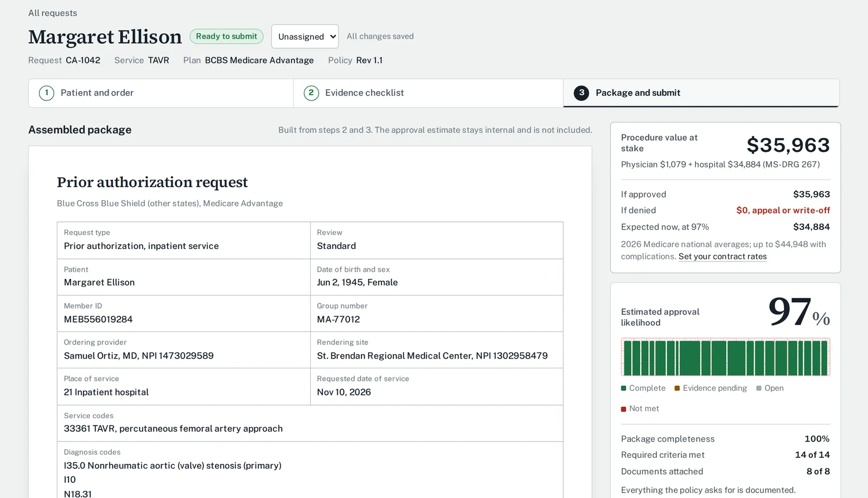Open the Set your contract rates link
The image size is (868, 498).
coord(723,257)
